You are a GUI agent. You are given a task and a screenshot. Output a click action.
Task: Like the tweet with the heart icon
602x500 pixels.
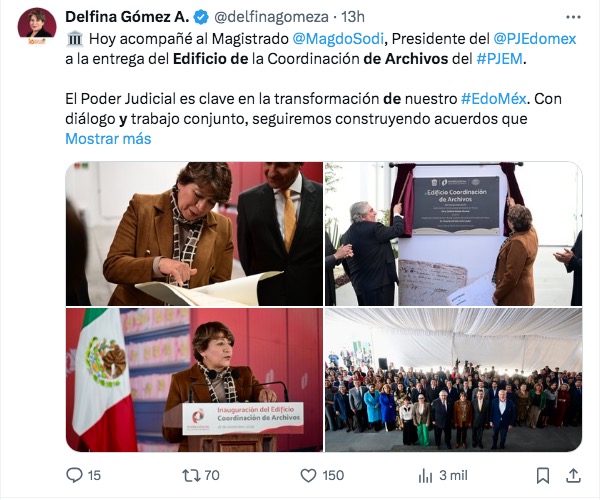point(308,476)
